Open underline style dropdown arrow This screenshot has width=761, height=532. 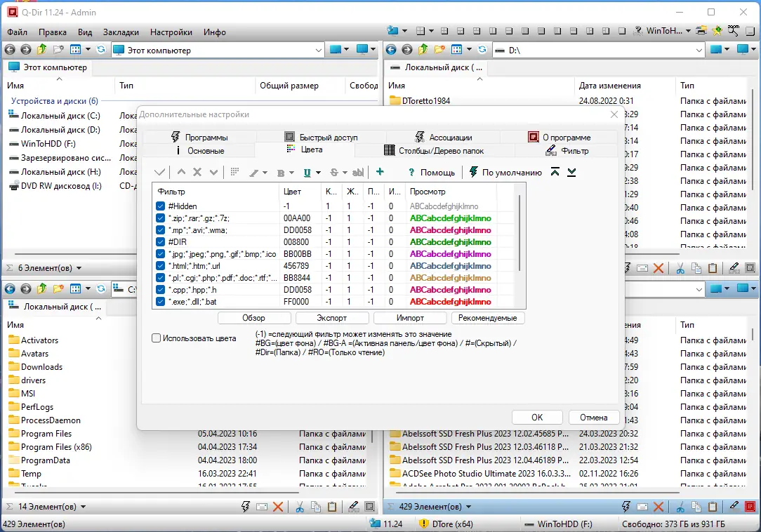[319, 173]
